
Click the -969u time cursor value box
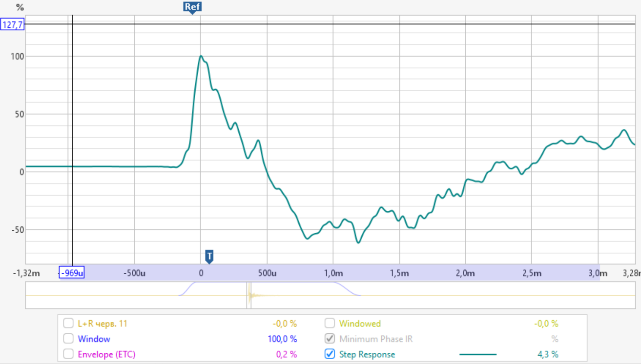[x=72, y=273]
